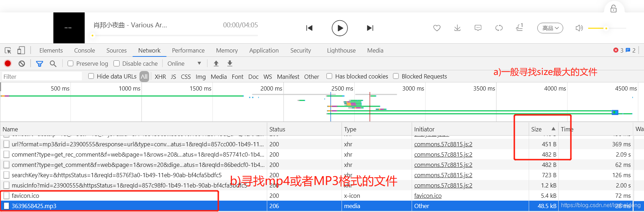Download the current song
This screenshot has height=212, width=644.
tap(458, 28)
